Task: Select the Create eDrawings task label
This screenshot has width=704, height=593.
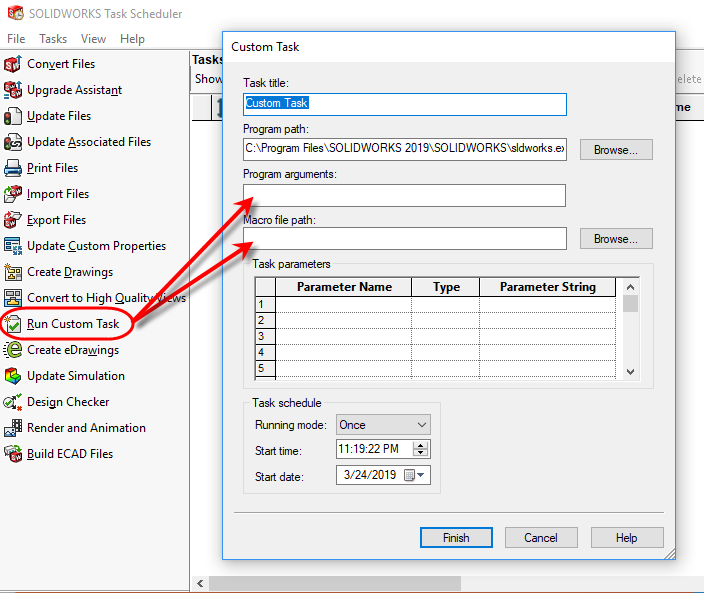Action: (x=73, y=350)
